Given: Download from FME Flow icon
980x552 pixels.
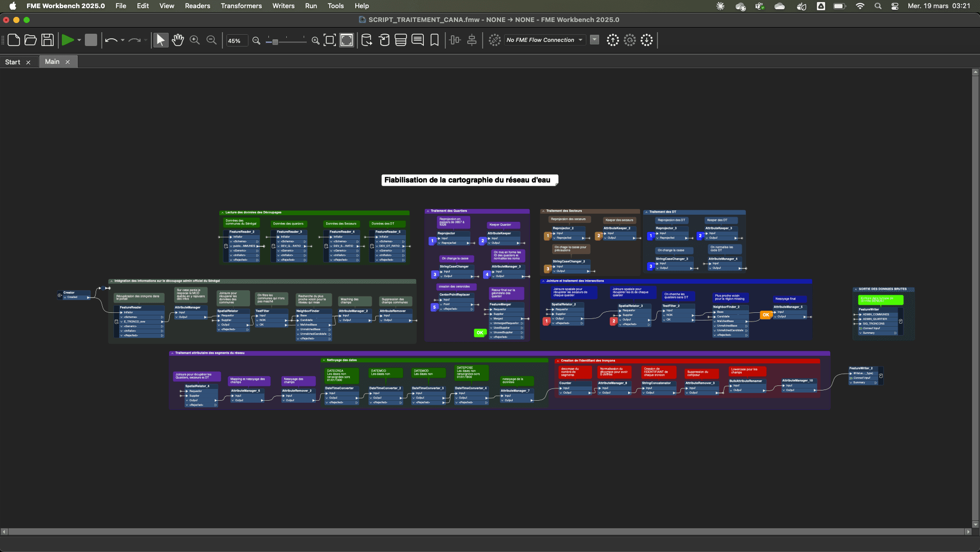Looking at the screenshot, I should click(x=647, y=40).
